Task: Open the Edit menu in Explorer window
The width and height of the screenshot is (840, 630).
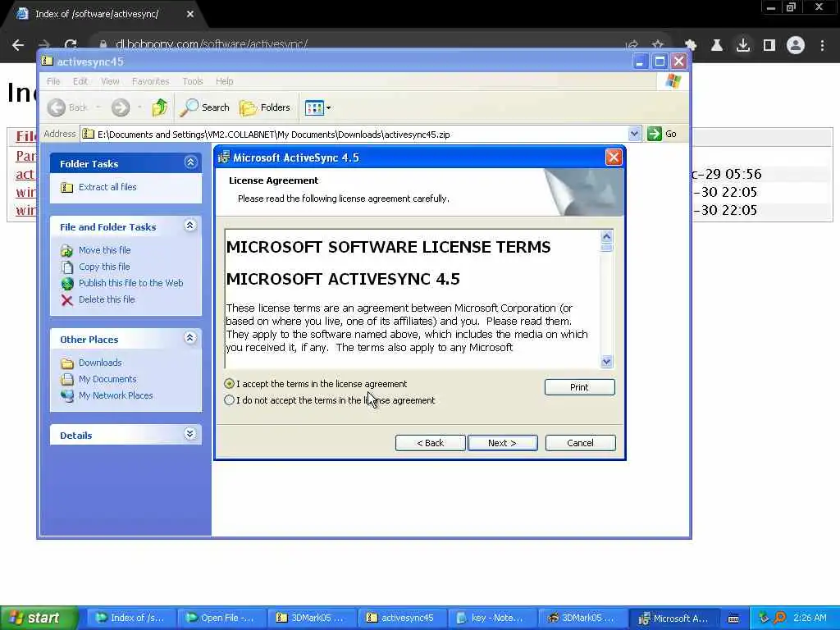Action: click(80, 81)
